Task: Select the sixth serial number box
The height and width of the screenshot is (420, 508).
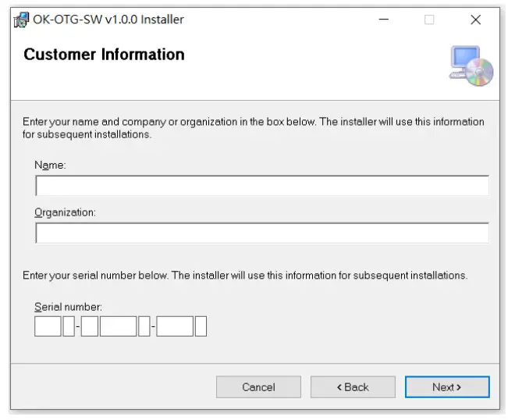Action: pyautogui.click(x=175, y=326)
